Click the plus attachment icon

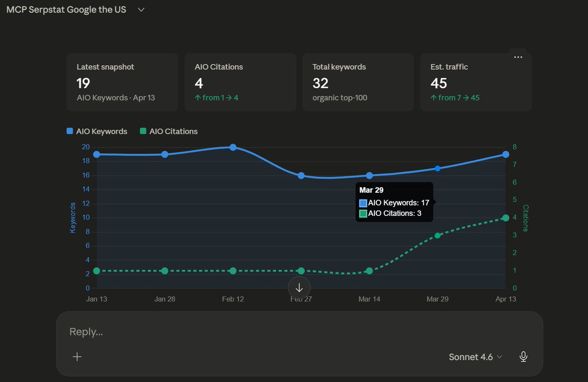[77, 357]
